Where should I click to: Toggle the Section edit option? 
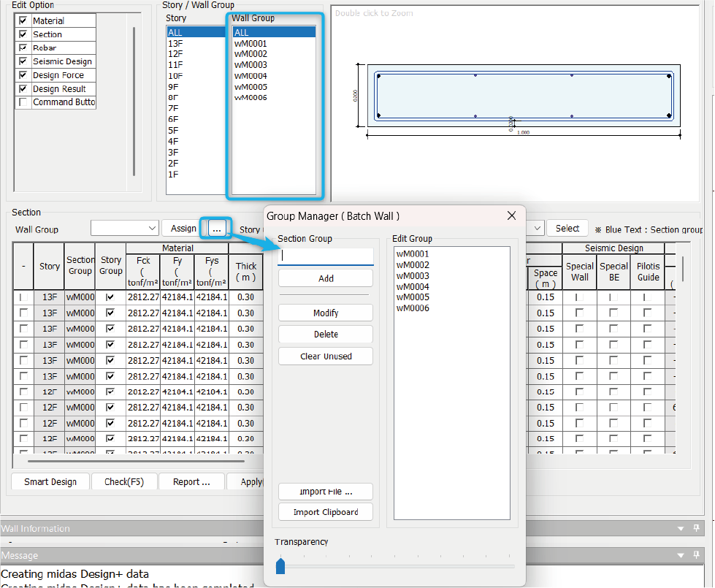click(23, 34)
